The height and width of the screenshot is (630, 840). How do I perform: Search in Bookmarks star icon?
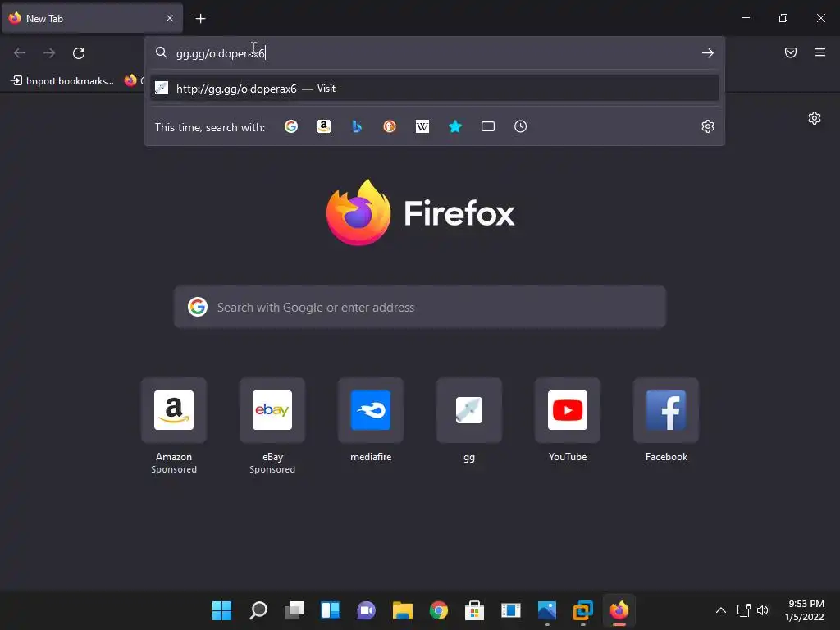click(x=454, y=126)
